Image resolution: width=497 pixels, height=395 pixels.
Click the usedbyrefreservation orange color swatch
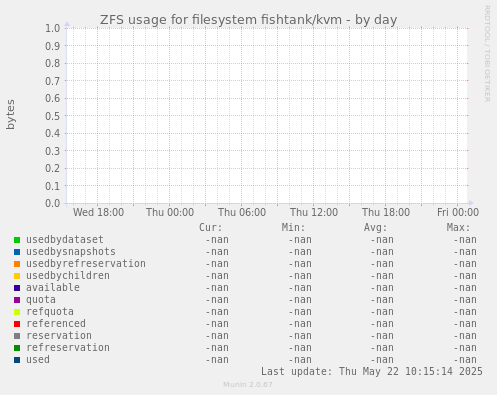(x=17, y=264)
